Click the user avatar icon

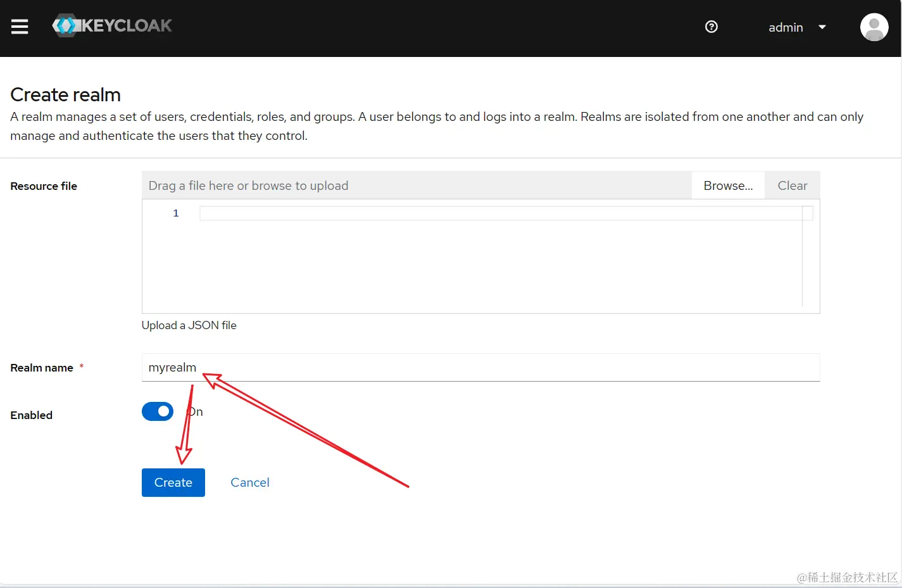(874, 27)
